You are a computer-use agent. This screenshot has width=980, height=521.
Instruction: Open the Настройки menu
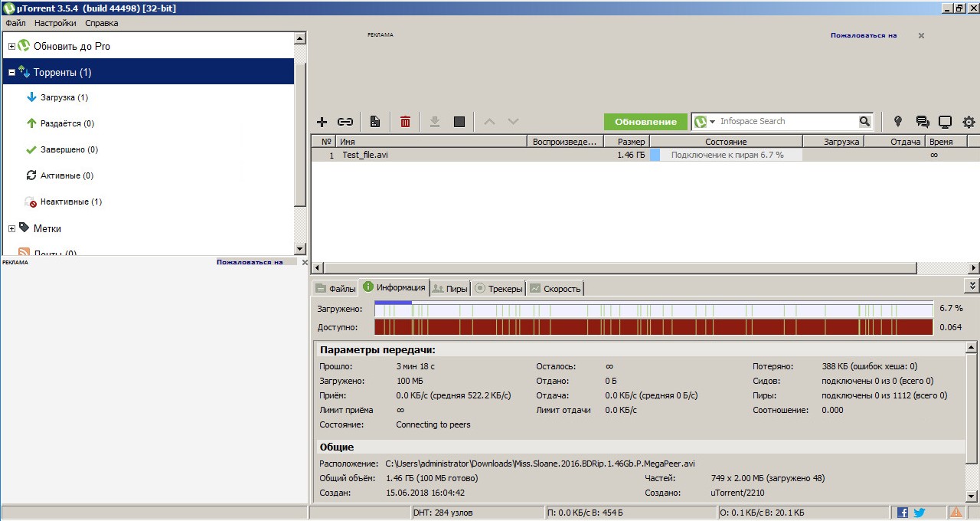click(55, 23)
